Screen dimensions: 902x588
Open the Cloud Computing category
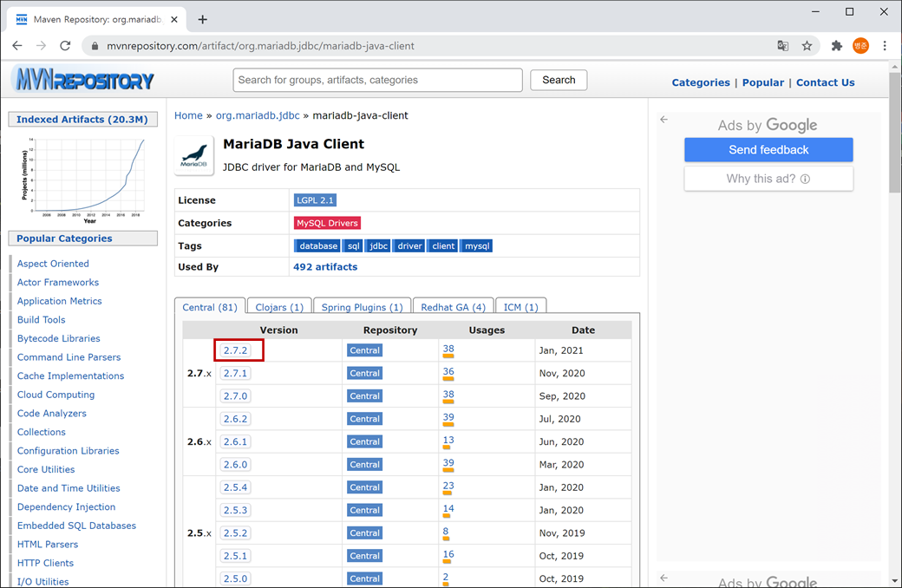click(56, 395)
